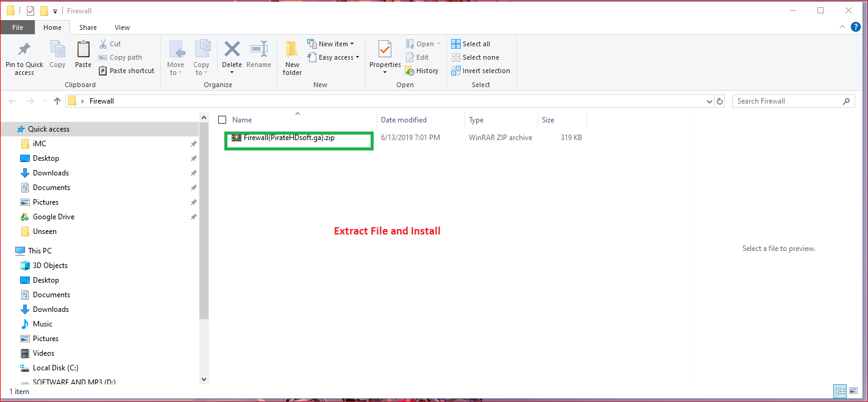Image resolution: width=868 pixels, height=402 pixels.
Task: Open the New item dropdown
Action: click(x=330, y=44)
